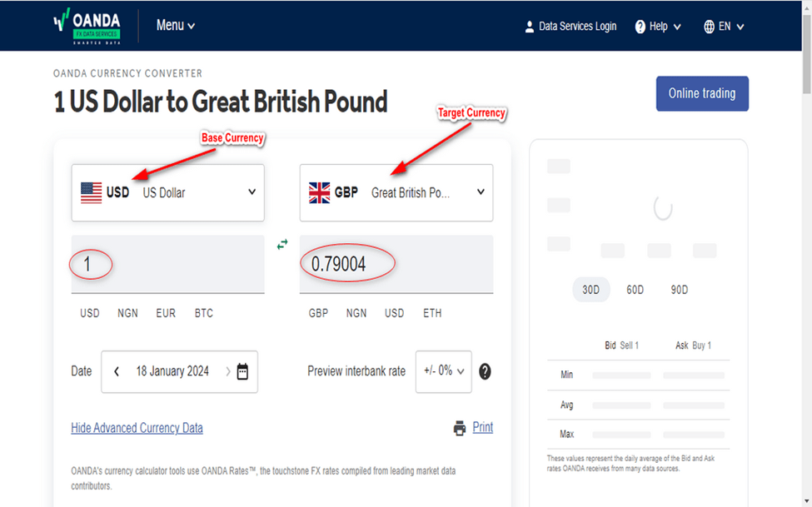Click the swap currencies arrows icon
This screenshot has height=507, width=812.
(281, 244)
